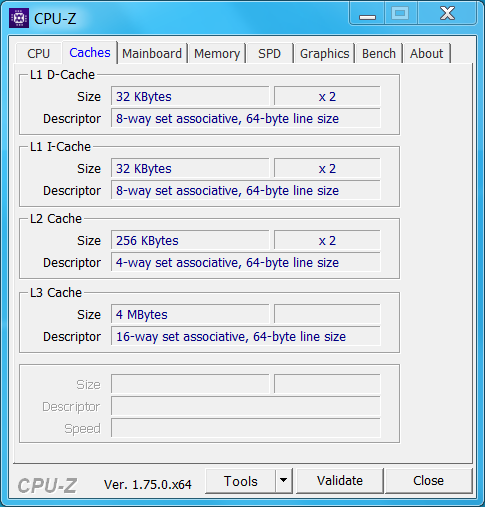Open the SPD tab
Viewport: 485px width, 507px height.
coord(269,54)
